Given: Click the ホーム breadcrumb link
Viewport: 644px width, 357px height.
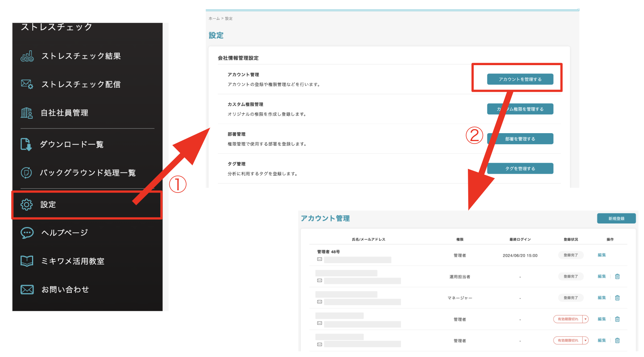Looking at the screenshot, I should [x=213, y=18].
